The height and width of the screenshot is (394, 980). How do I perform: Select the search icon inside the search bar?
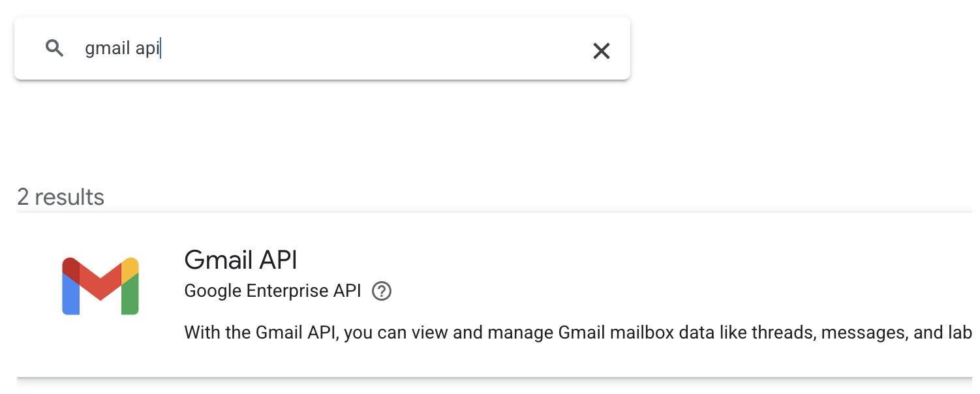(x=55, y=48)
